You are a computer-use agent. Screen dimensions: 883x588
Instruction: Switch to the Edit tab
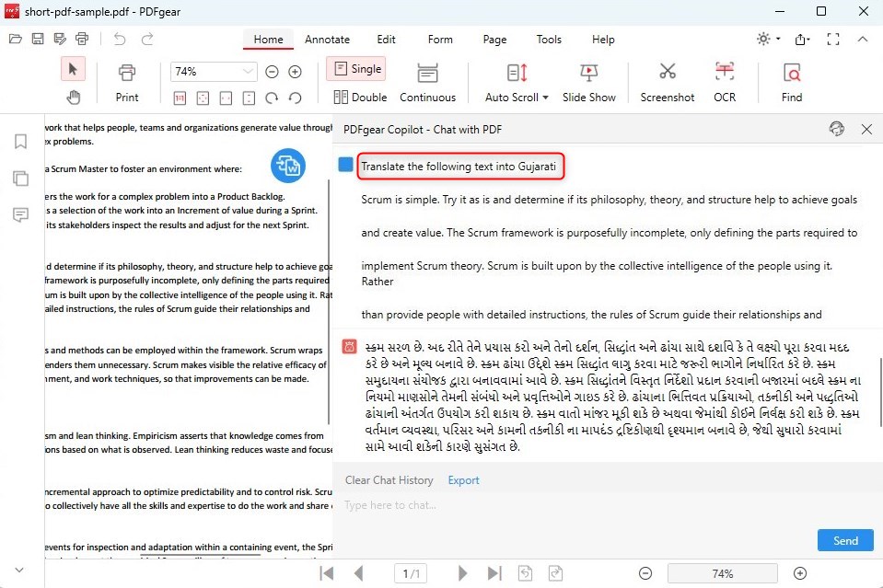[x=387, y=40]
